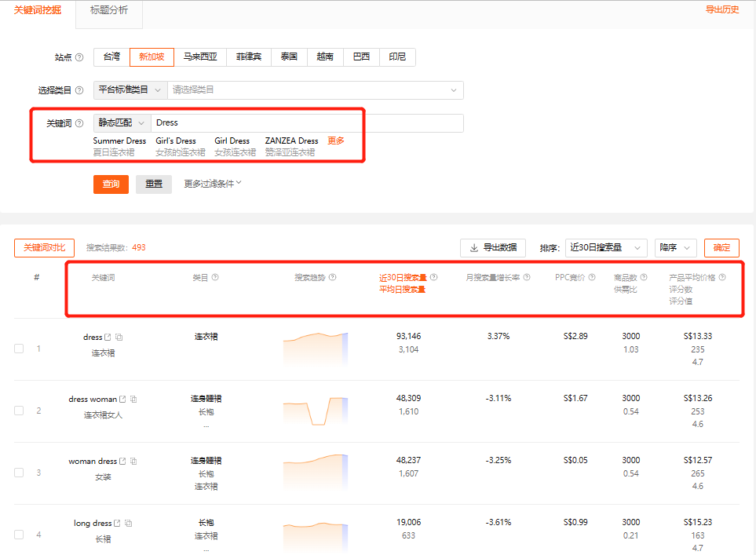This screenshot has height=555, width=756.
Task: Check the checkbox for row 1 dress
Action: point(19,349)
